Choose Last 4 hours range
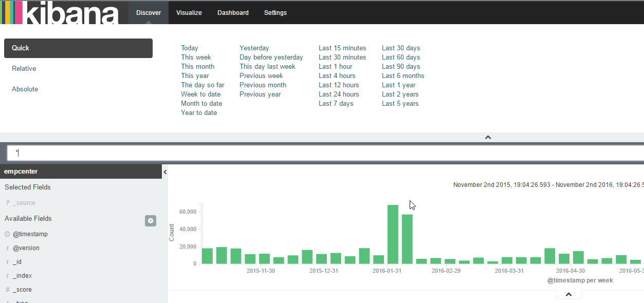This screenshot has width=644, height=303. [x=337, y=76]
